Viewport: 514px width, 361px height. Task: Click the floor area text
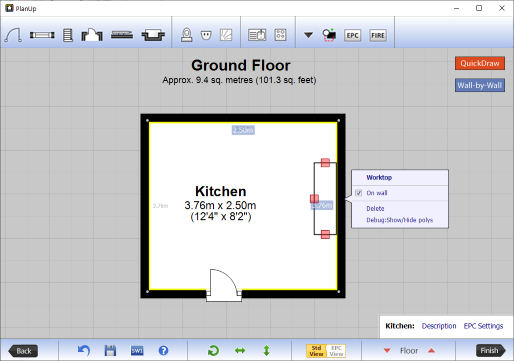point(239,80)
